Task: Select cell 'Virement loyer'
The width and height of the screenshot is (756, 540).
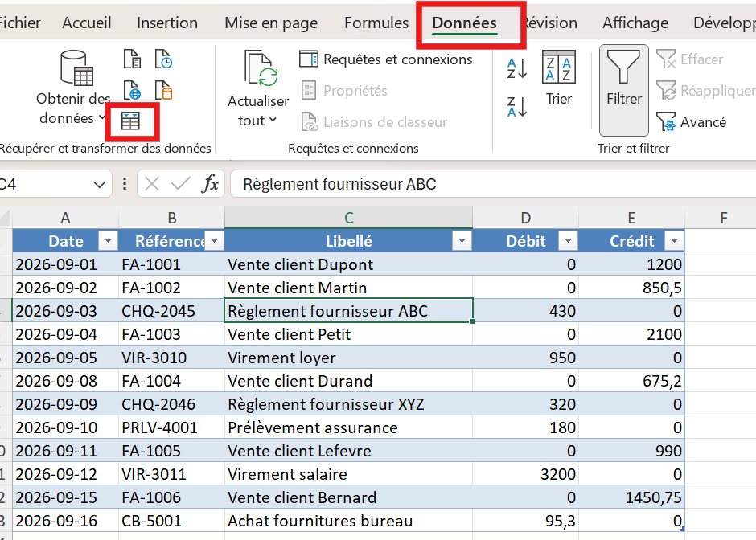Action: coord(348,358)
